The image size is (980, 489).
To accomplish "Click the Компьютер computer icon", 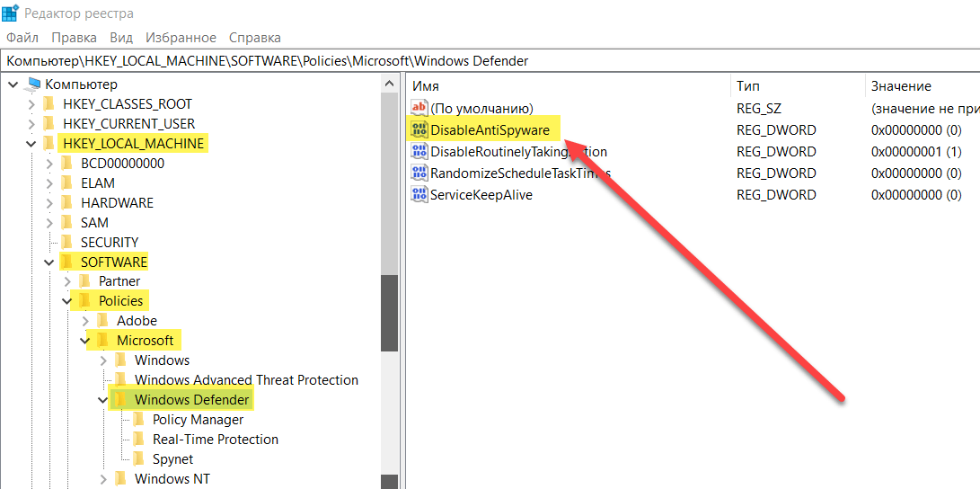I will pos(34,84).
